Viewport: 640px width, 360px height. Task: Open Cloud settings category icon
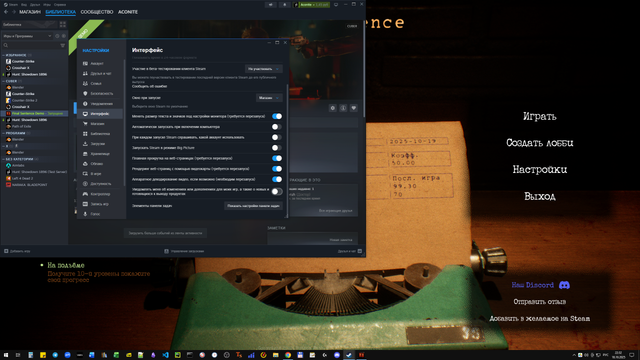coord(85,164)
